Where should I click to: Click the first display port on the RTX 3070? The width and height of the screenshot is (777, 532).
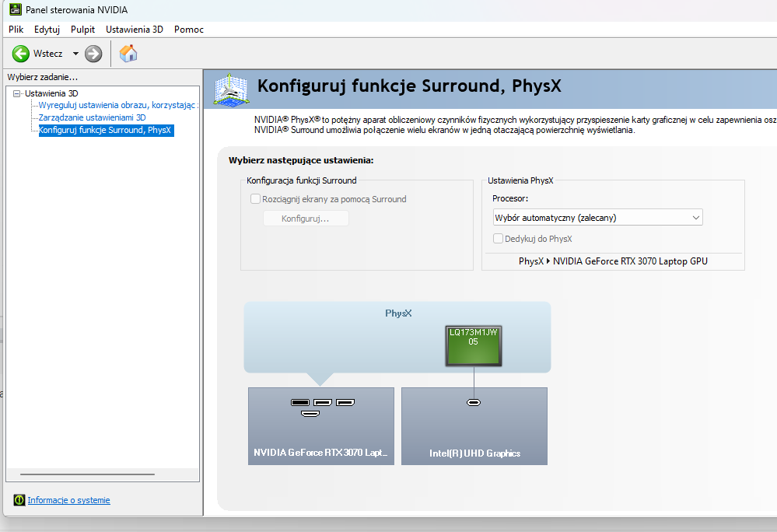coord(300,402)
